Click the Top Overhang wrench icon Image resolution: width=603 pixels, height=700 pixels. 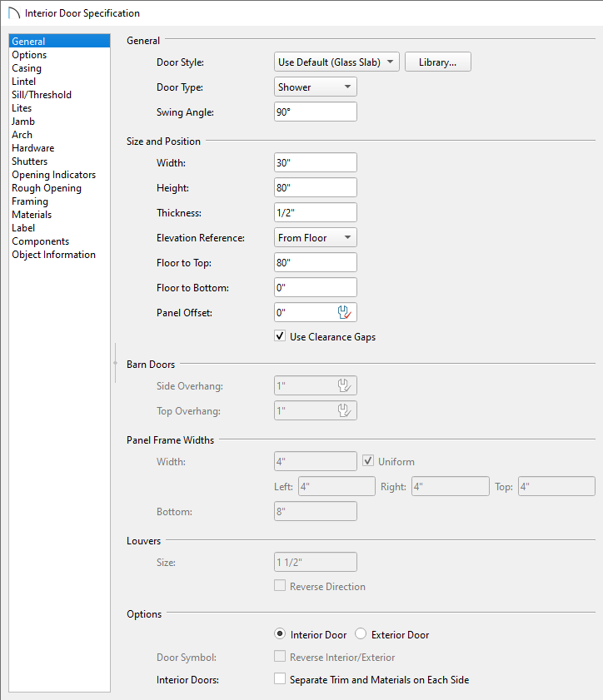[x=344, y=410]
